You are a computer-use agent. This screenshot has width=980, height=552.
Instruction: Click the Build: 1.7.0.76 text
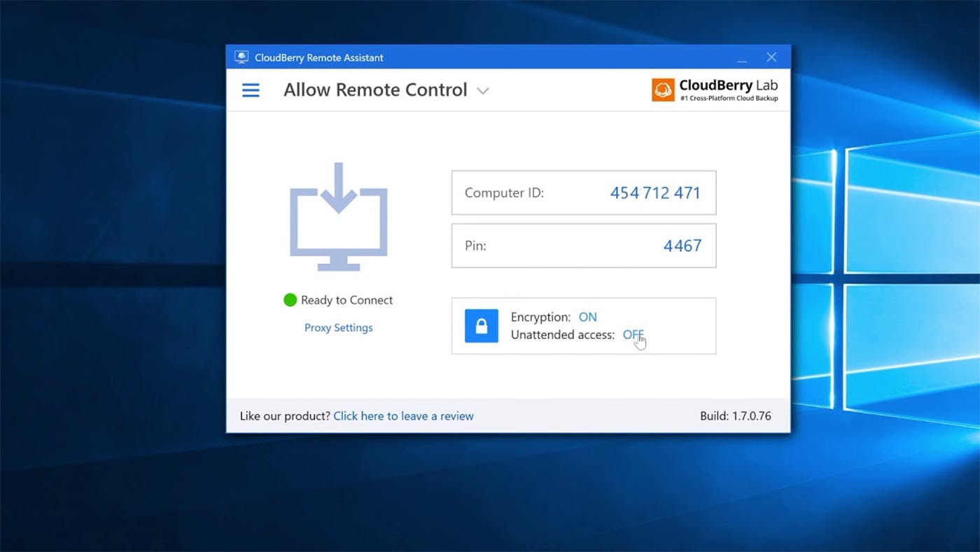736,416
